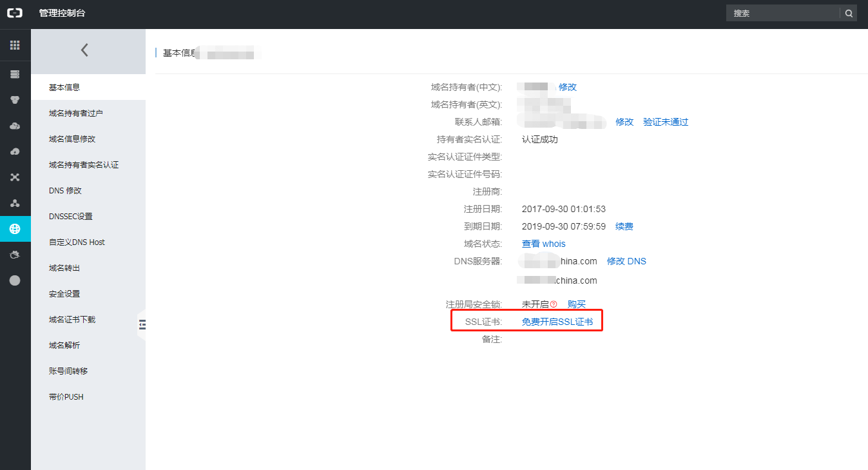Image resolution: width=868 pixels, height=470 pixels.
Task: Click the database sidebar icon below the server icon
Action: [x=15, y=100]
